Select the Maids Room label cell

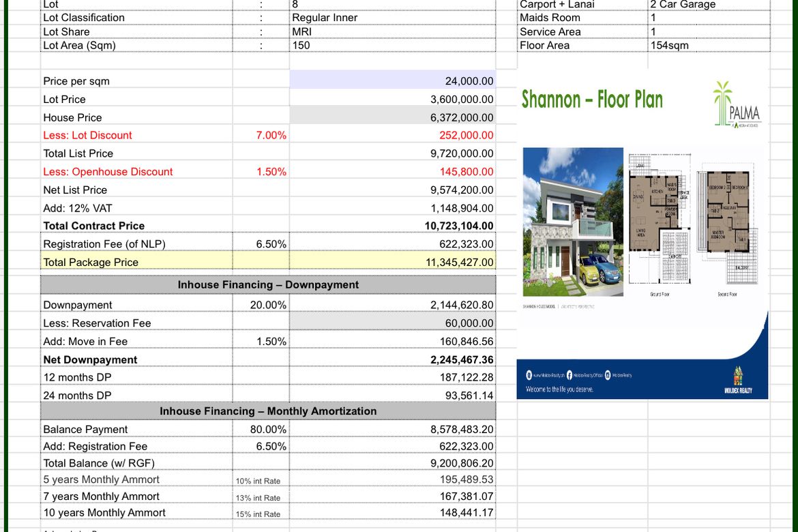(582, 18)
